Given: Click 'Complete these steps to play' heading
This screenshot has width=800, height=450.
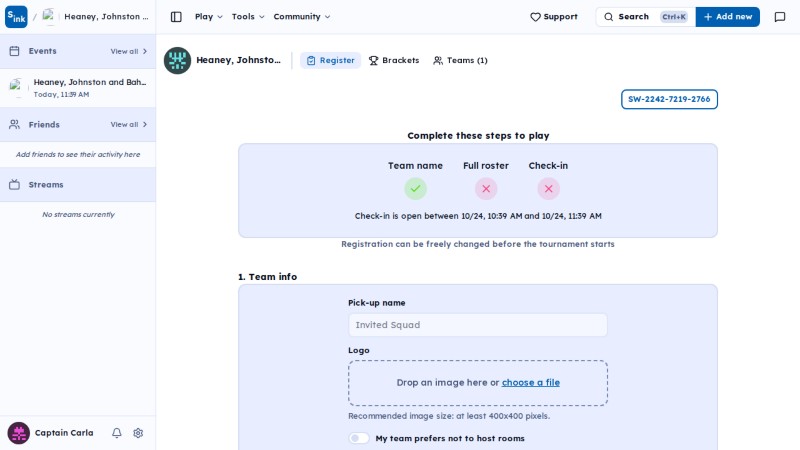Looking at the screenshot, I should coord(478,136).
